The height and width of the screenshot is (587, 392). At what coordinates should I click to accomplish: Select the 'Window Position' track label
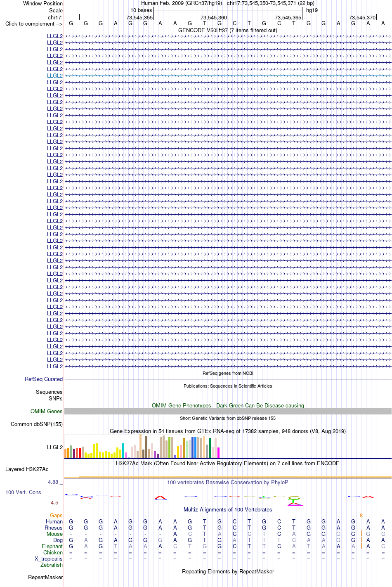click(43, 3)
